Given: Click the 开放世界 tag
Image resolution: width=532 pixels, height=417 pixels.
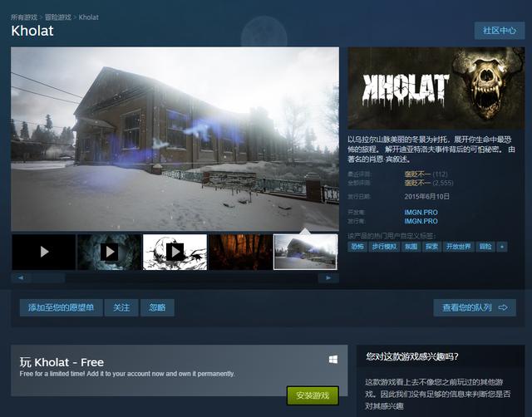Looking at the screenshot, I should pyautogui.click(x=458, y=247).
